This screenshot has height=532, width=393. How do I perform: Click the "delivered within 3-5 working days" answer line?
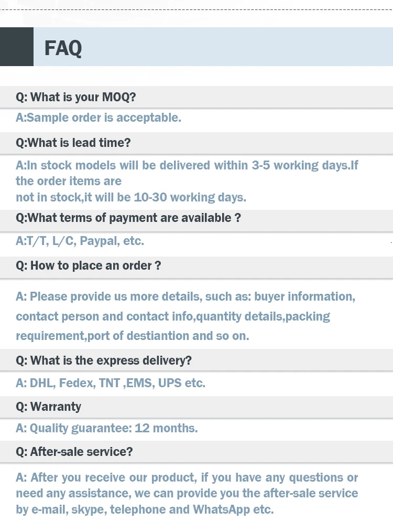click(187, 165)
